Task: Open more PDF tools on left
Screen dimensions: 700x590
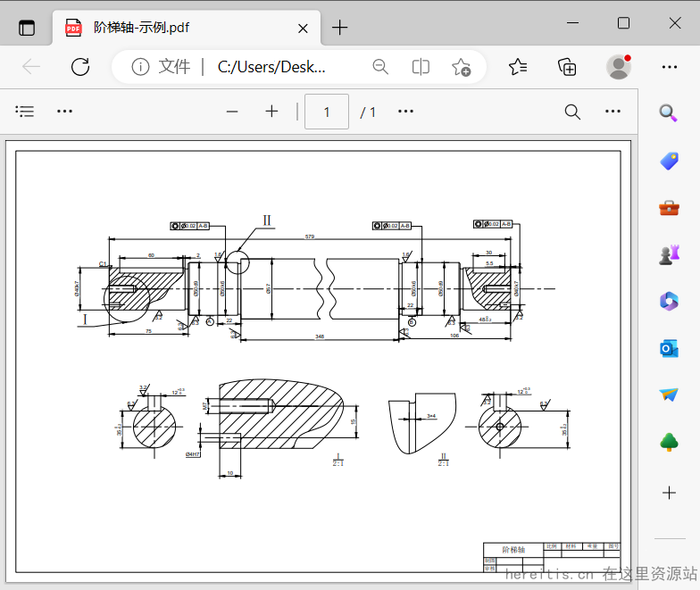Action: pos(64,111)
